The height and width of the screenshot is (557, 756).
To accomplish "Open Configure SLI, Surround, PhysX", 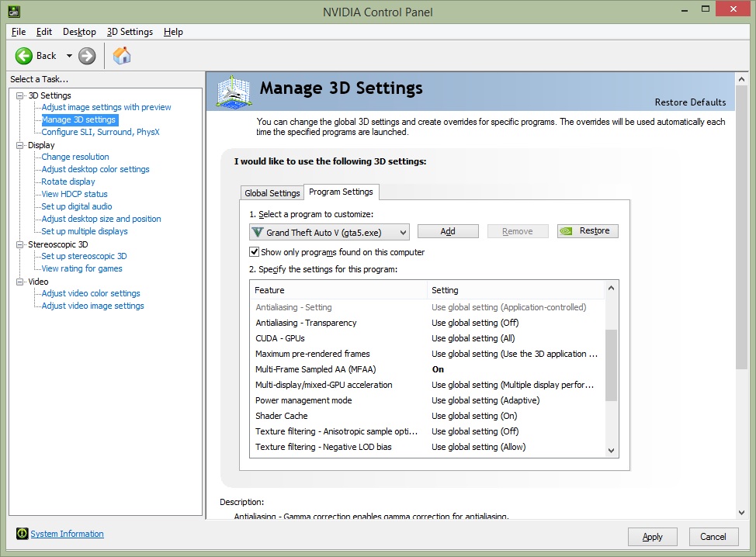I will coord(100,132).
